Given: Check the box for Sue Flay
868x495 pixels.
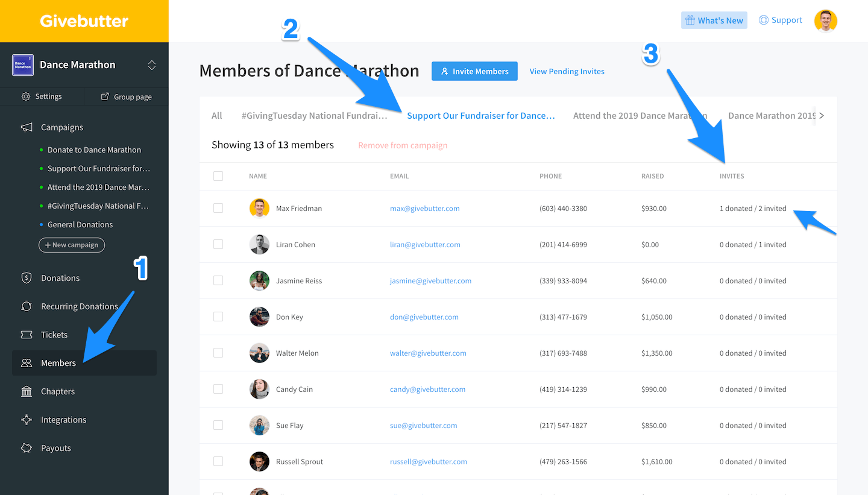Looking at the screenshot, I should (218, 425).
